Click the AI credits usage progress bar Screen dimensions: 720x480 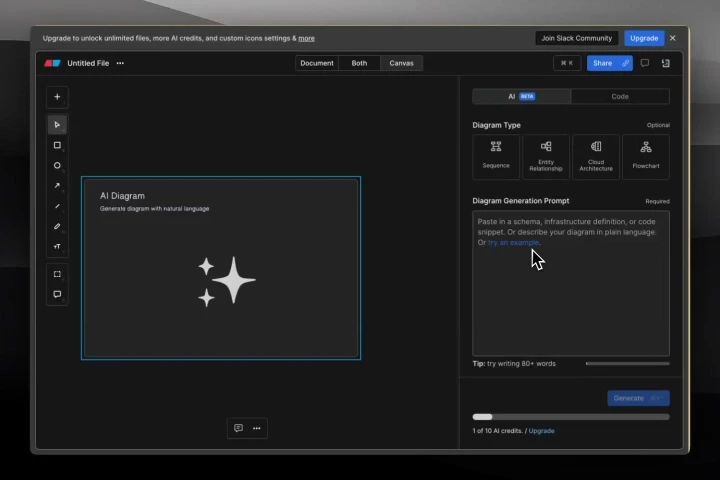pos(571,417)
